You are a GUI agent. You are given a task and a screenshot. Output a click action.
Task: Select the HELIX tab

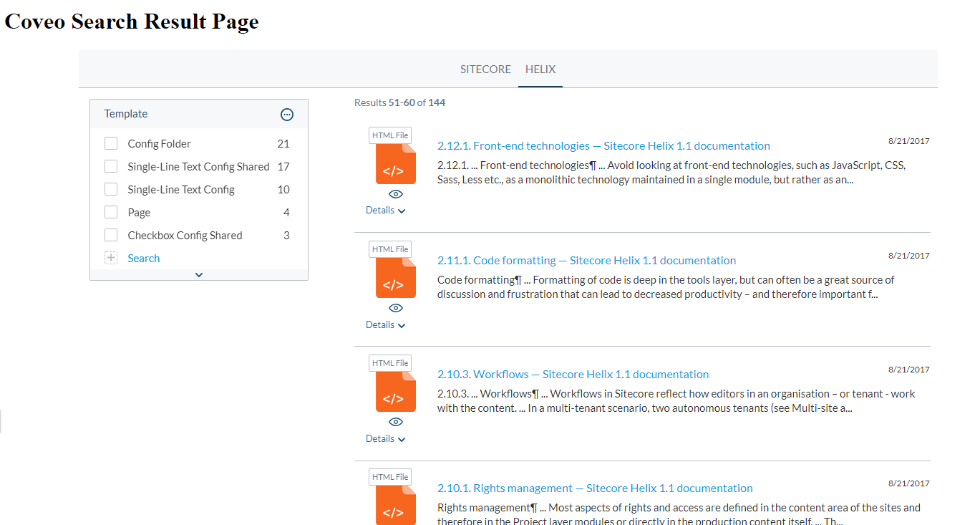(x=540, y=69)
